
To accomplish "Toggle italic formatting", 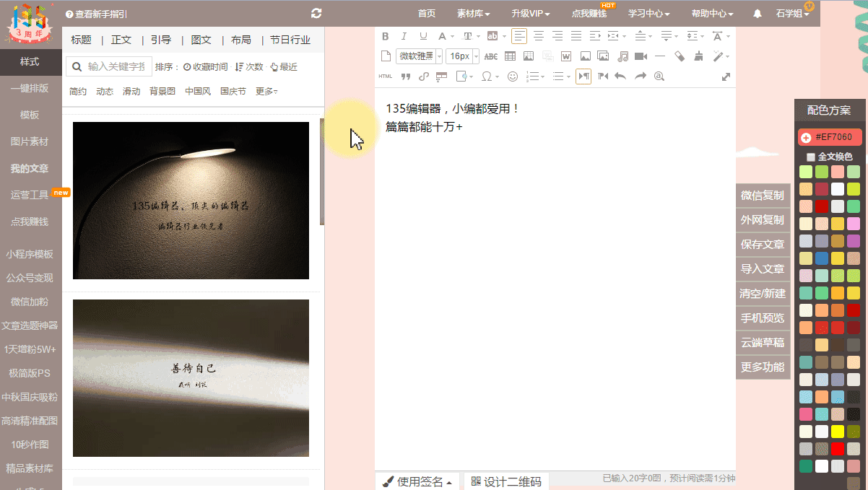I will point(404,36).
